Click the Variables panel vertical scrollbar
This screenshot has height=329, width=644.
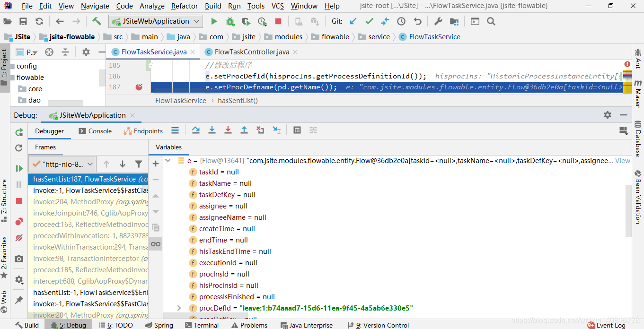(628, 211)
